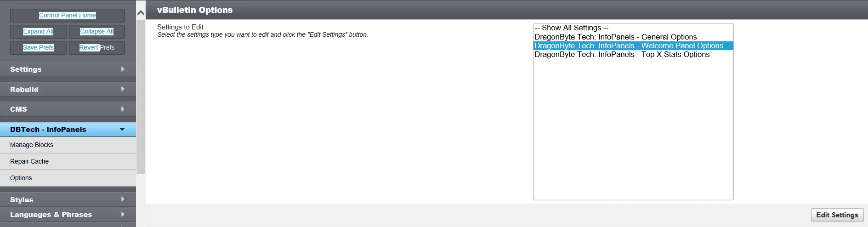This screenshot has width=868, height=227.
Task: Open Manage Blocks page
Action: [68, 145]
